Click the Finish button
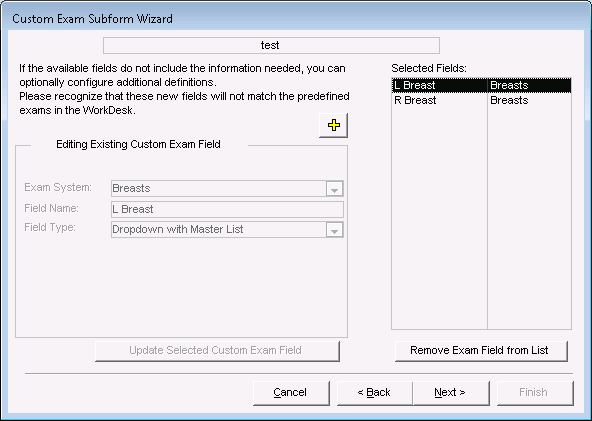Screen dimensions: 592x421 [x=535, y=393]
